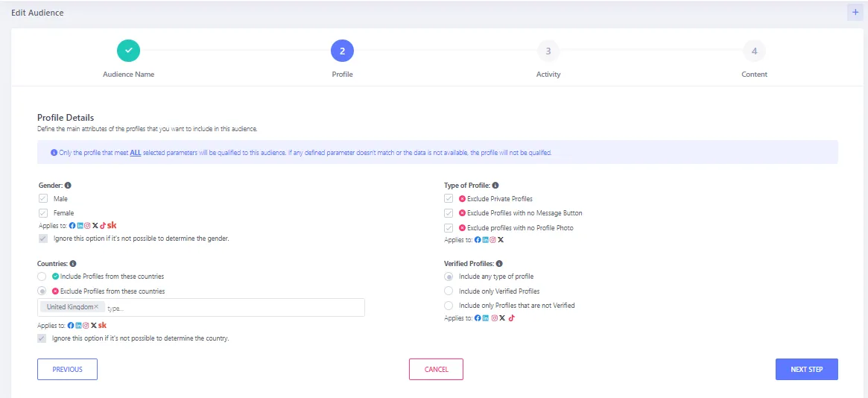
Task: Click the underlined ALL text in notice
Action: 136,152
